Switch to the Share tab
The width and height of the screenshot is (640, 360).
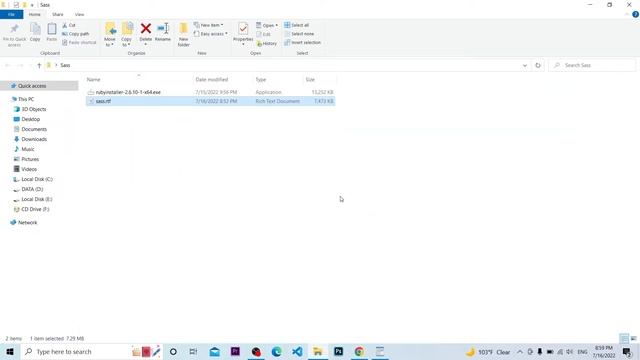(x=58, y=14)
